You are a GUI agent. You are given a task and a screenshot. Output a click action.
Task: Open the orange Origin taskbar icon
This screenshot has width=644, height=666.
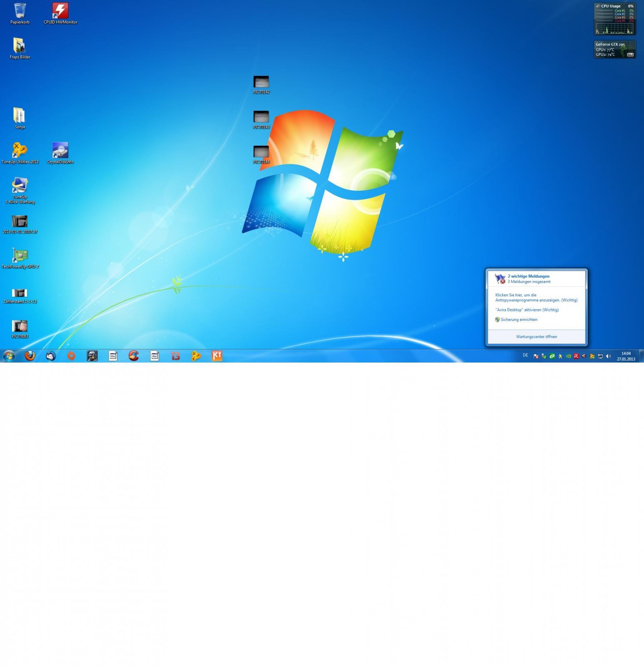pos(72,356)
